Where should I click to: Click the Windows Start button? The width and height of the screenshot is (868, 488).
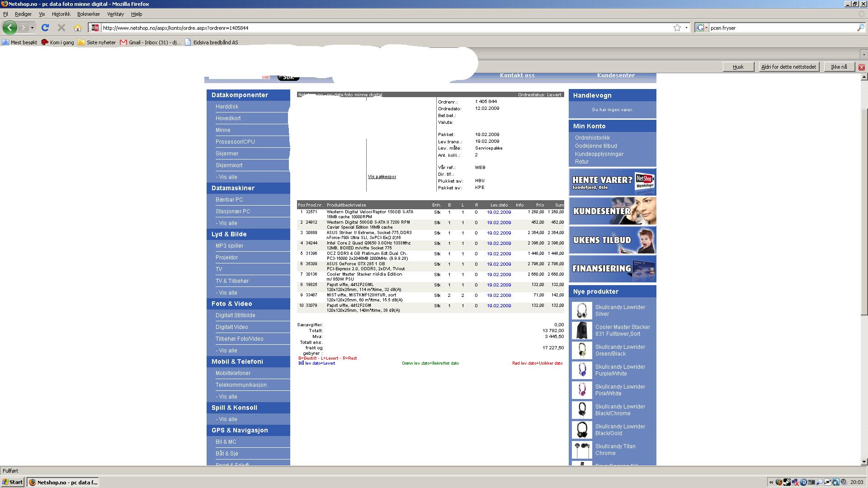pyautogui.click(x=13, y=482)
